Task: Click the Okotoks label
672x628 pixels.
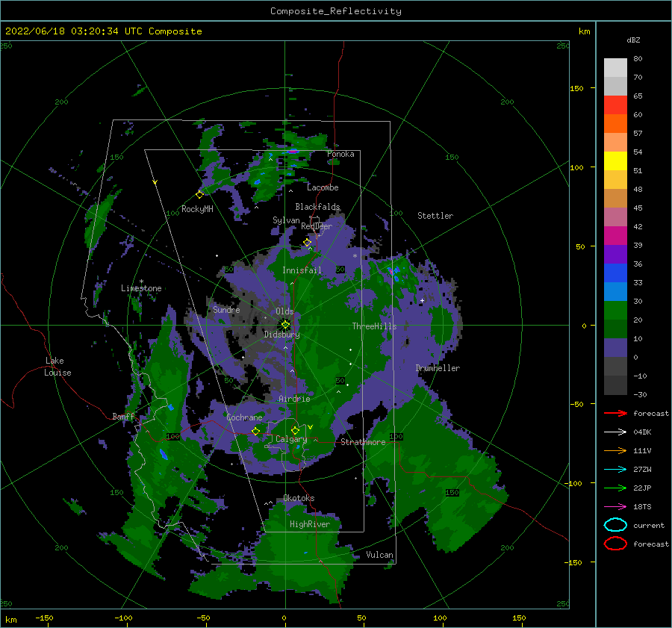Action: click(x=299, y=498)
